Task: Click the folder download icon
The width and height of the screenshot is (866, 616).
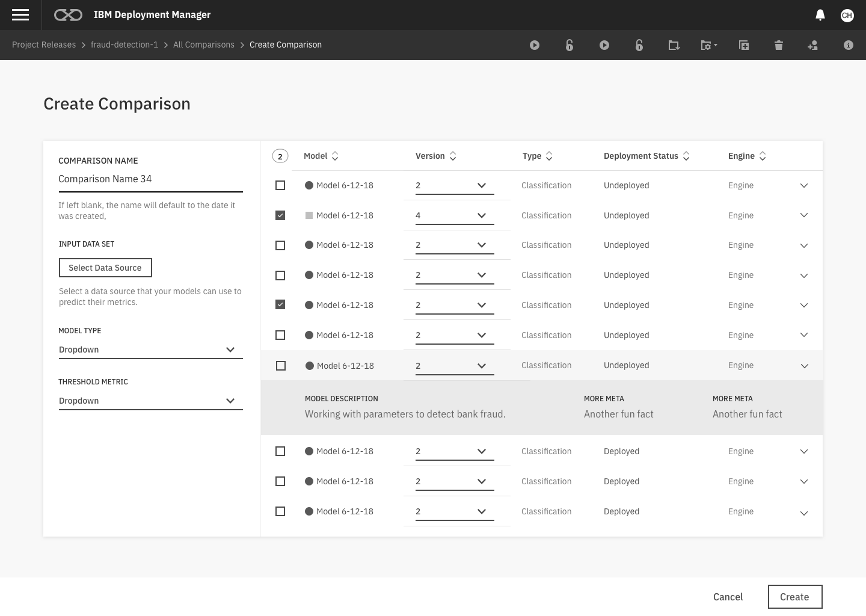Action: point(674,45)
